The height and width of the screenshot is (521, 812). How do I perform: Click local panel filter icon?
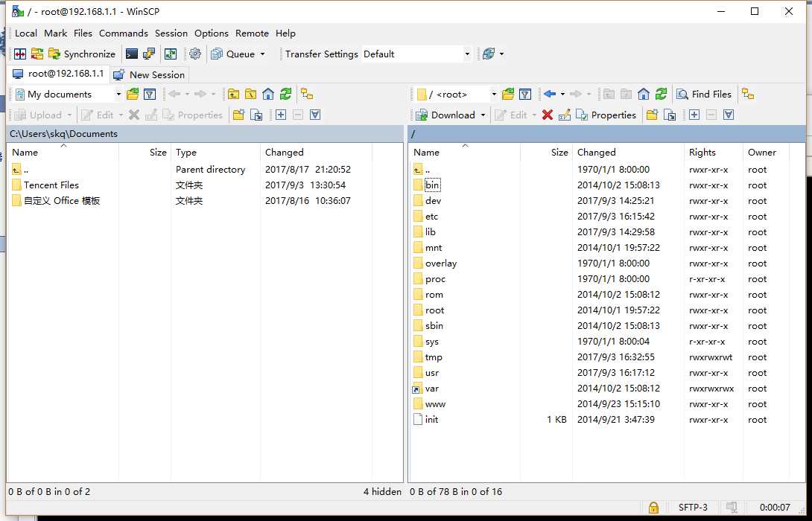click(x=150, y=95)
